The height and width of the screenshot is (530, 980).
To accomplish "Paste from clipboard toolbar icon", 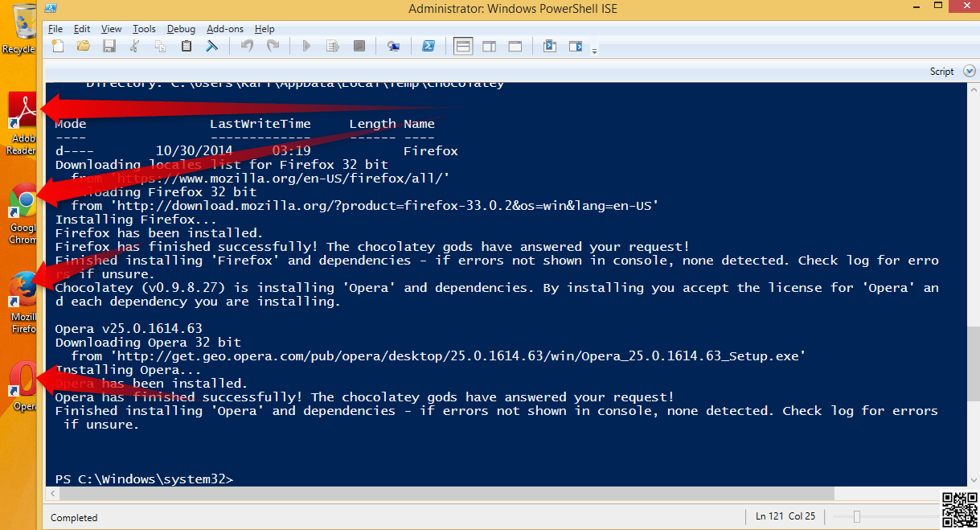I will pyautogui.click(x=186, y=47).
